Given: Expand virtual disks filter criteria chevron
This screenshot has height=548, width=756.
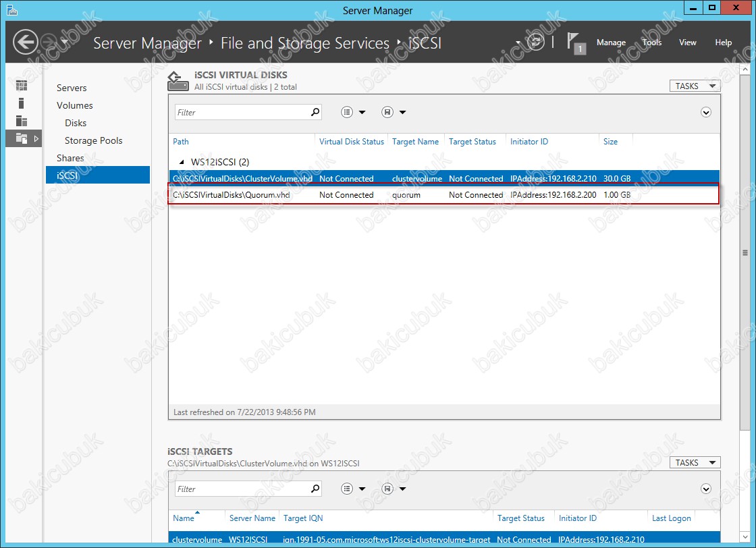Looking at the screenshot, I should pos(706,112).
